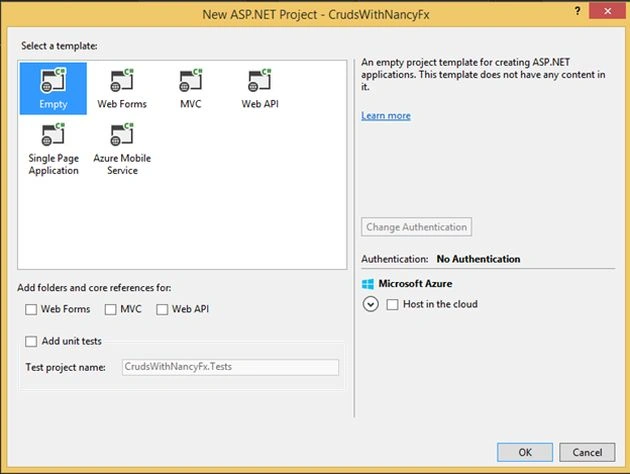Check the Web API core references checkbox
Image resolution: width=630 pixels, height=474 pixels.
(162, 309)
